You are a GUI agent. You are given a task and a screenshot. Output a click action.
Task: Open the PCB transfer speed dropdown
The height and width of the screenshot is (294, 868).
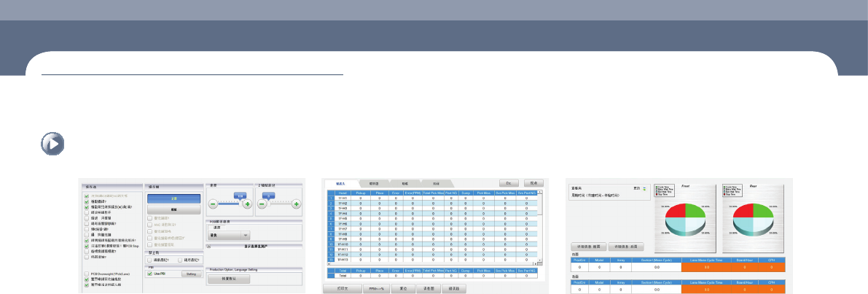[229, 236]
